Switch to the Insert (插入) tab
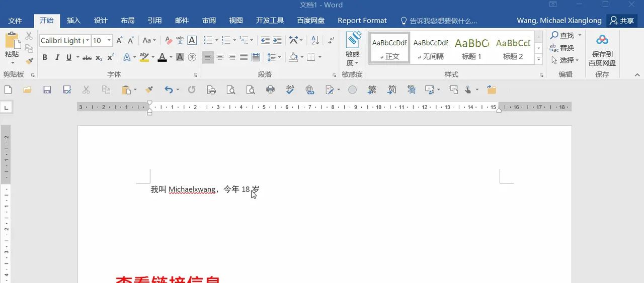644x283 pixels. pos(73,21)
